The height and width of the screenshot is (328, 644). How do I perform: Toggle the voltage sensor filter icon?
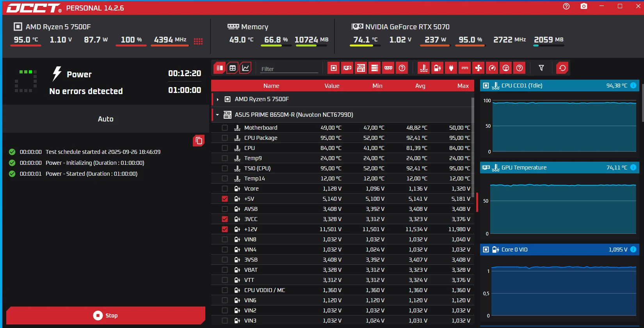point(438,68)
